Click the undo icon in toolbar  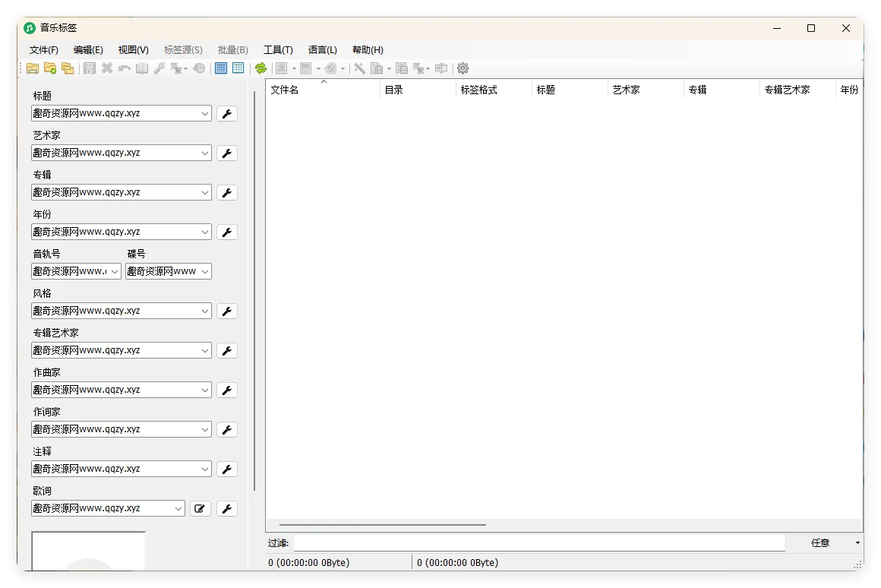pos(123,68)
